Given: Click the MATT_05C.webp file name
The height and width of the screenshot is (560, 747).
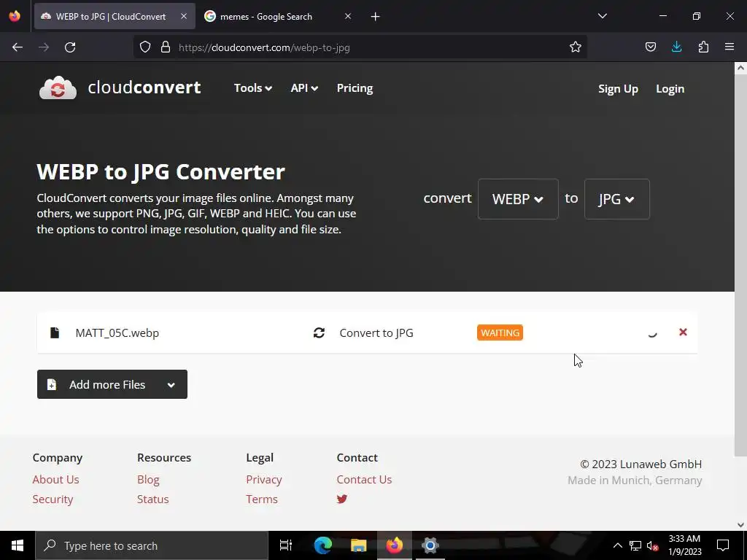Looking at the screenshot, I should point(117,332).
